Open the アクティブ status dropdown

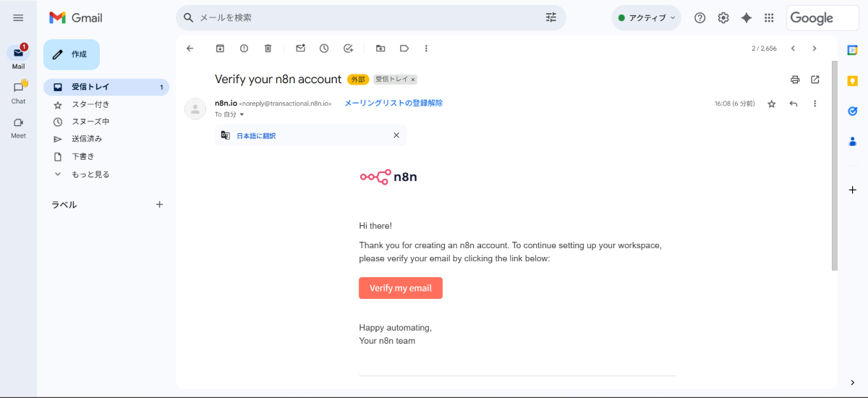point(646,18)
